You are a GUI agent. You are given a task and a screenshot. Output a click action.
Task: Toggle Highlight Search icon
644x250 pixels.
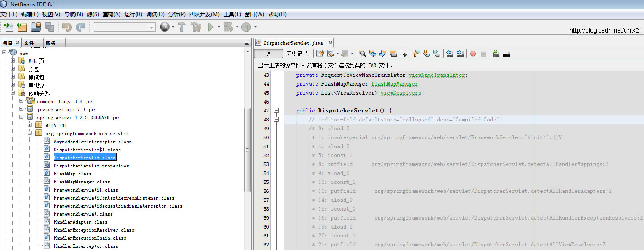pyautogui.click(x=393, y=54)
